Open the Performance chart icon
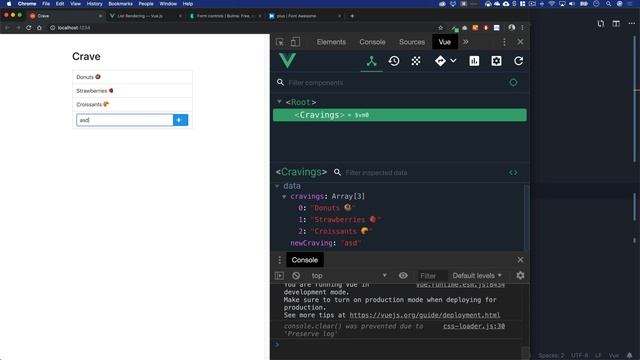The image size is (640, 360). point(474,61)
